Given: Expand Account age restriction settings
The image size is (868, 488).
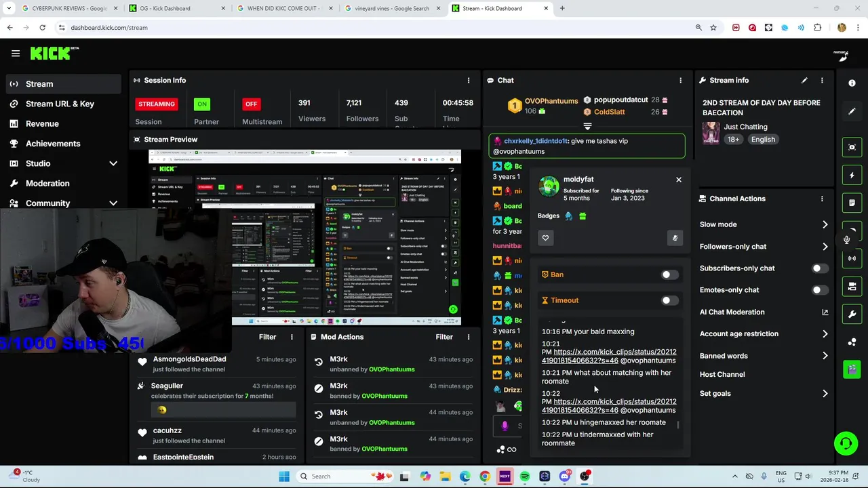Looking at the screenshot, I should click(825, 334).
